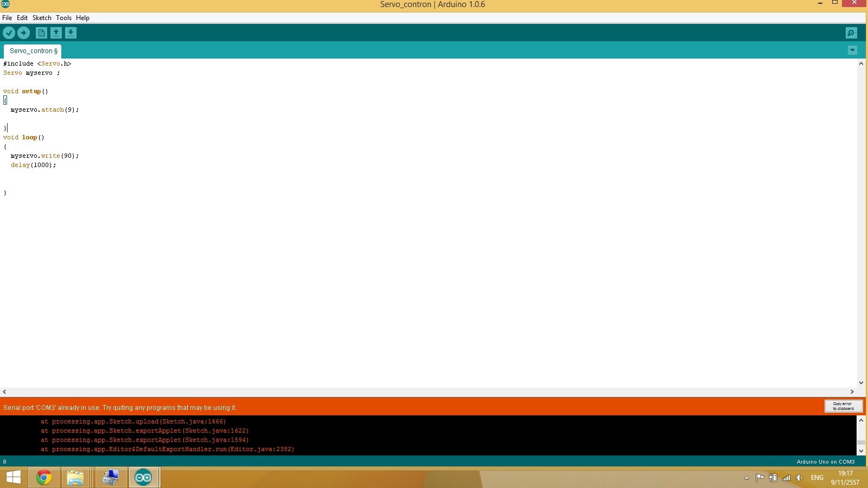Click console line 'DefaultExportHandler.run(Editor.java:2382)'
Viewport: 868px width, 488px height.
[167, 449]
